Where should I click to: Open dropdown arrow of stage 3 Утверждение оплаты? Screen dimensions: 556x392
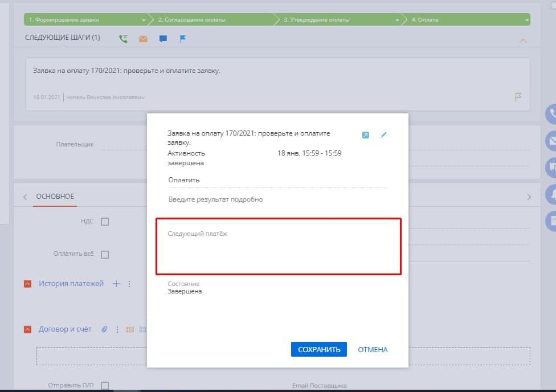point(397,20)
